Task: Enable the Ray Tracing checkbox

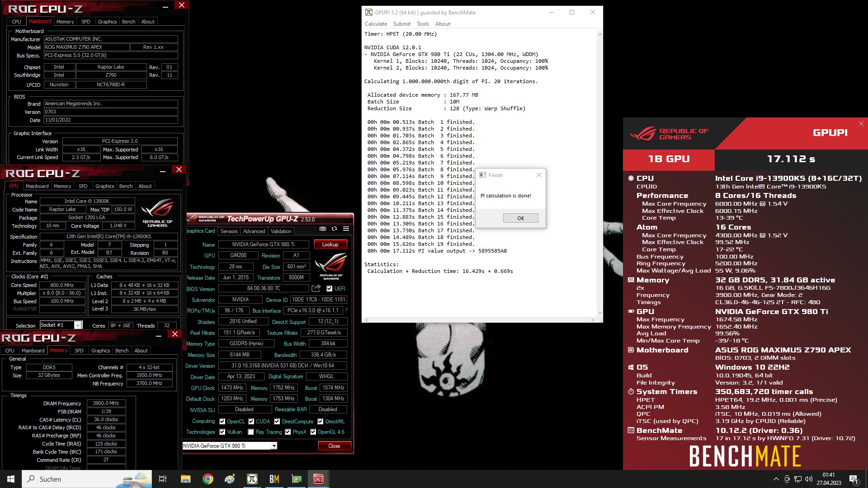Action: pos(251,432)
